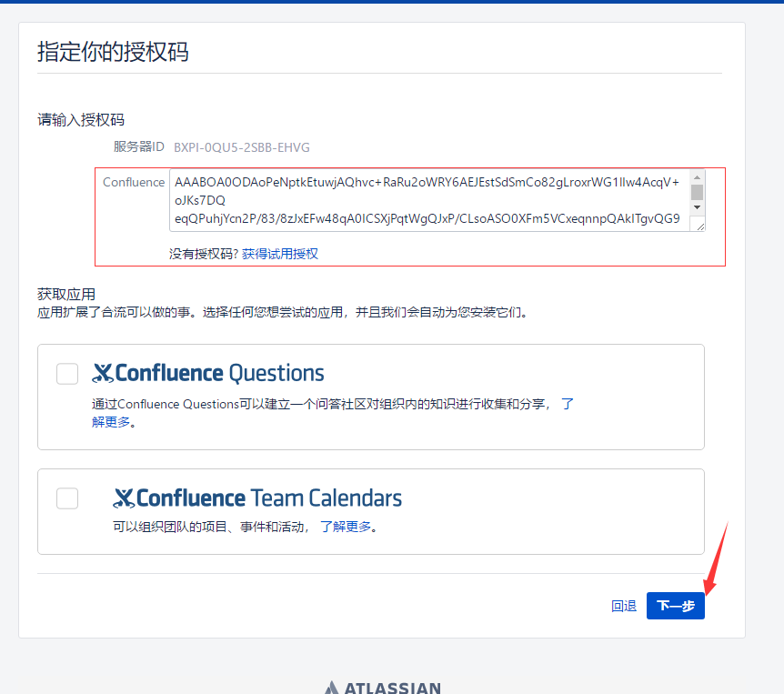Screen dimensions: 784x694
Task: Click the Confluence Team Calendars logo icon
Action: pos(124,498)
